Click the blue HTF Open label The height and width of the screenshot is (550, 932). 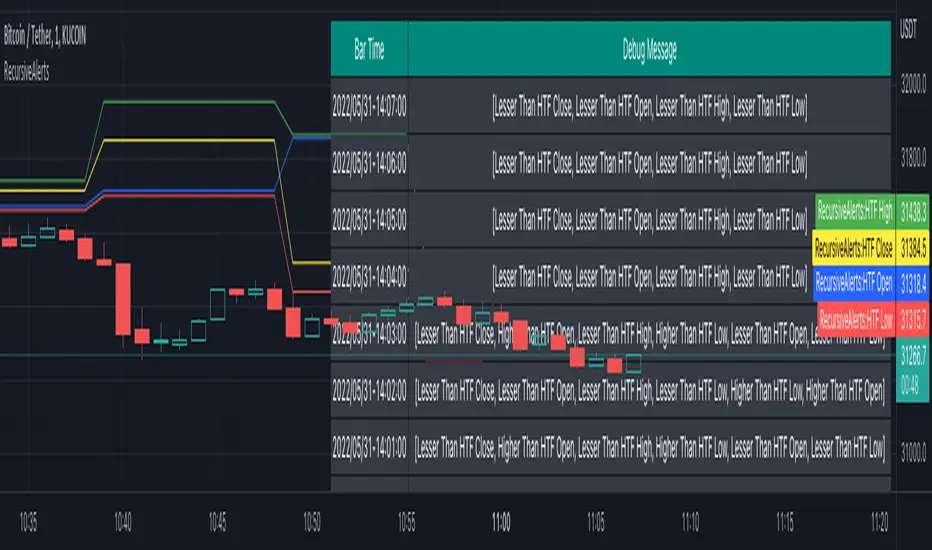pyautogui.click(x=855, y=283)
